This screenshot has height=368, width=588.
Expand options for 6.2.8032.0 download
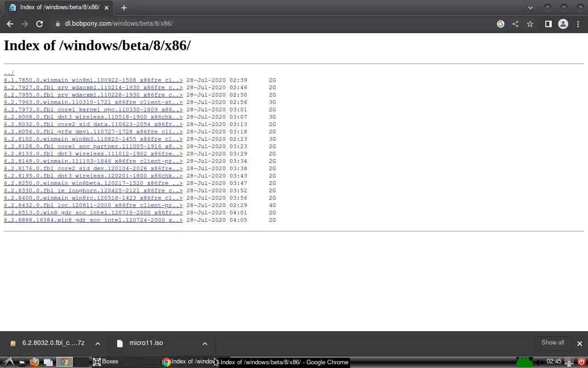click(98, 343)
